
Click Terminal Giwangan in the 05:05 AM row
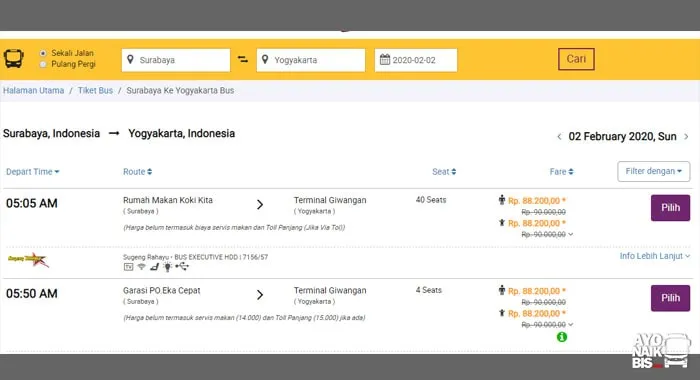pyautogui.click(x=330, y=200)
